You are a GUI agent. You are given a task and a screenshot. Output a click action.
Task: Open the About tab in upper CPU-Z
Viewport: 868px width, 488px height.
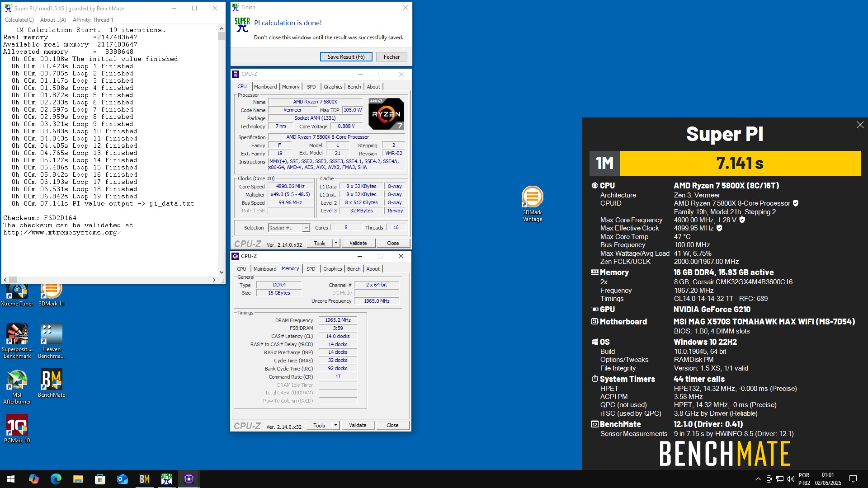(373, 87)
